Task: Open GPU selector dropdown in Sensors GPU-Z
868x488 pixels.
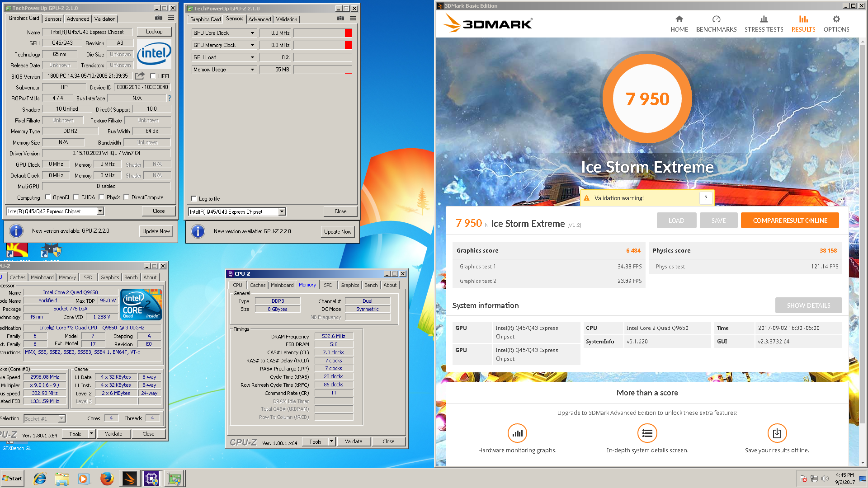Action: pyautogui.click(x=282, y=211)
